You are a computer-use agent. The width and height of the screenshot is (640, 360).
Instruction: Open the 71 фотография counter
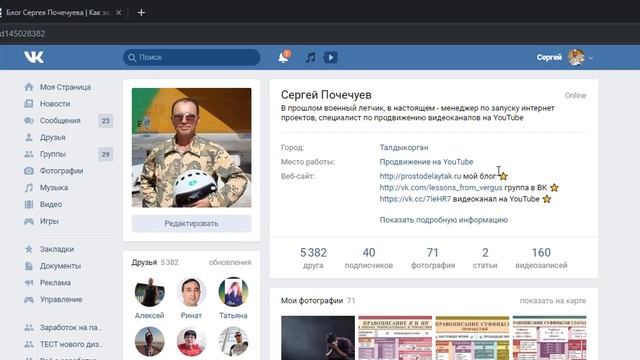tap(433, 258)
